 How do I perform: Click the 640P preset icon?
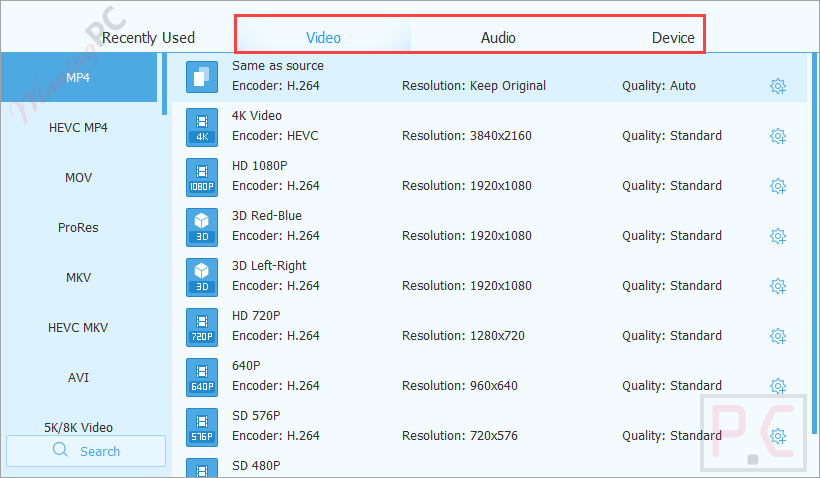pyautogui.click(x=202, y=377)
